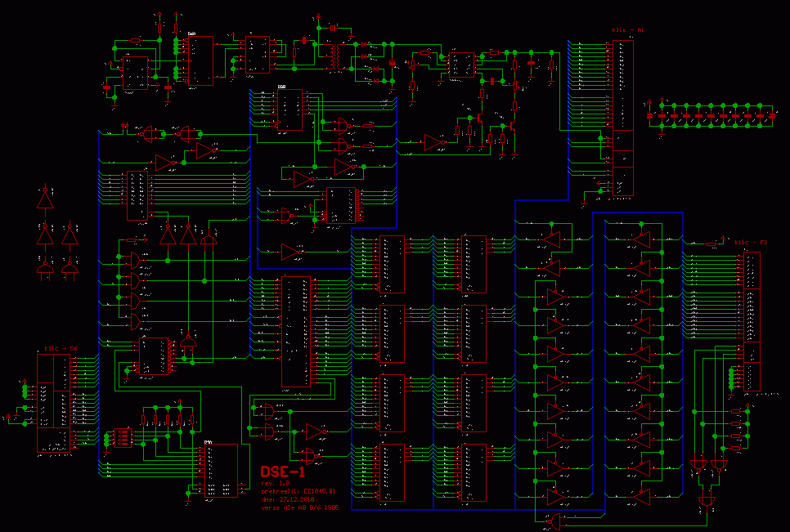Select the bottom-most gate below the inverter columns
Image resolution: width=790 pixels, height=532 pixels.
557,520
